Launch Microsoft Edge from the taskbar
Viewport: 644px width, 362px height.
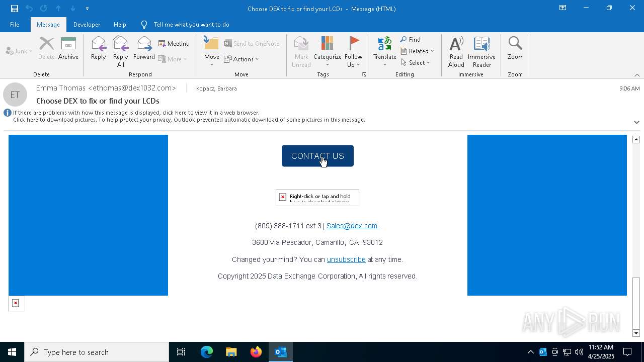[207, 352]
